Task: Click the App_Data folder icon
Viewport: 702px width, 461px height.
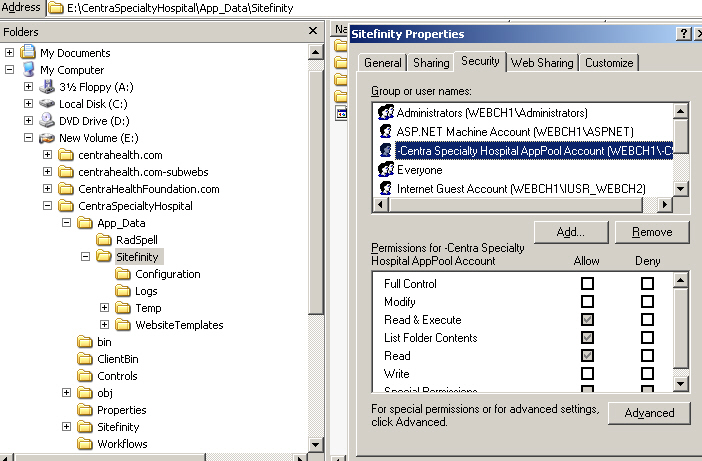Action: [85, 223]
